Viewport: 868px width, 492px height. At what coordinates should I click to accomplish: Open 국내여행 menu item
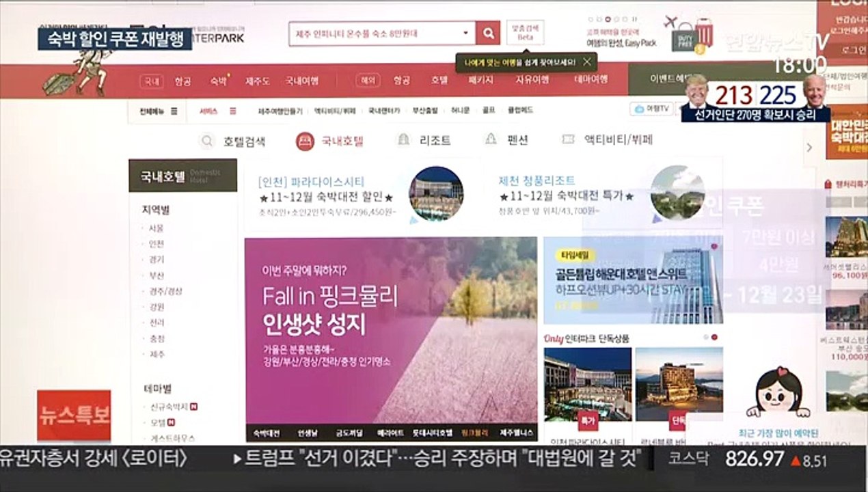[x=301, y=81]
